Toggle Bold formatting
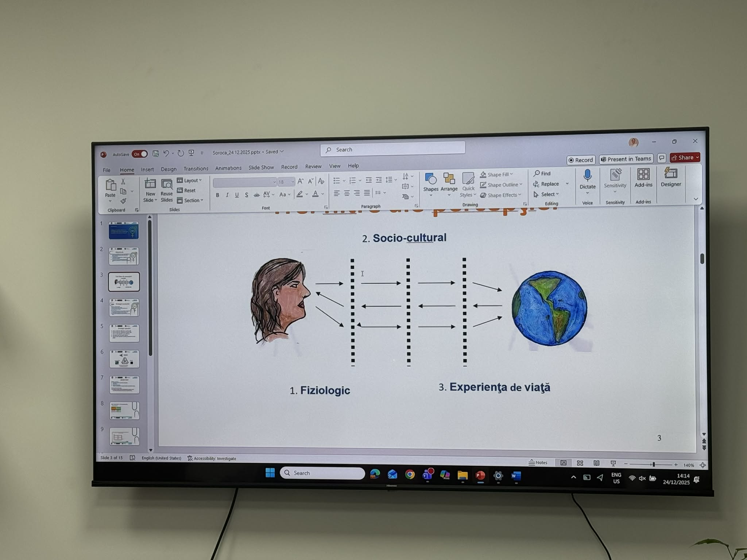Screen dimensions: 747x560 pos(217,195)
